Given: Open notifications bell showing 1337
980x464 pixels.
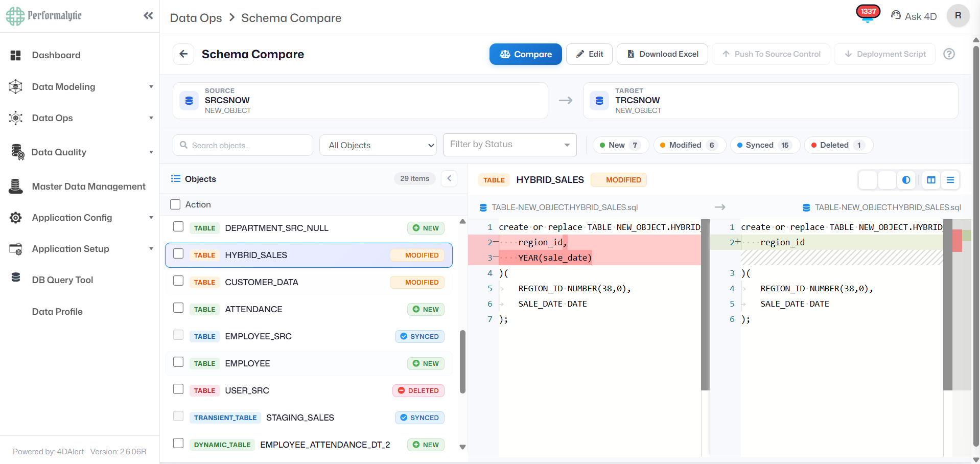Looking at the screenshot, I should tap(868, 14).
